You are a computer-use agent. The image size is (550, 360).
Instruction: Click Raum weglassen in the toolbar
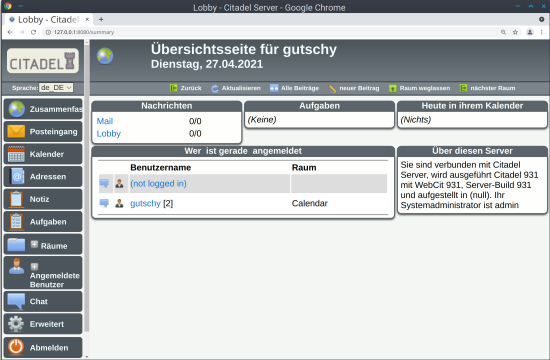click(420, 88)
